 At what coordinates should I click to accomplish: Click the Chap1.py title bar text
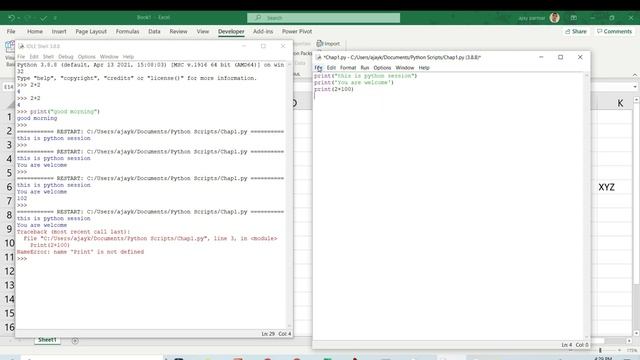coord(402,57)
